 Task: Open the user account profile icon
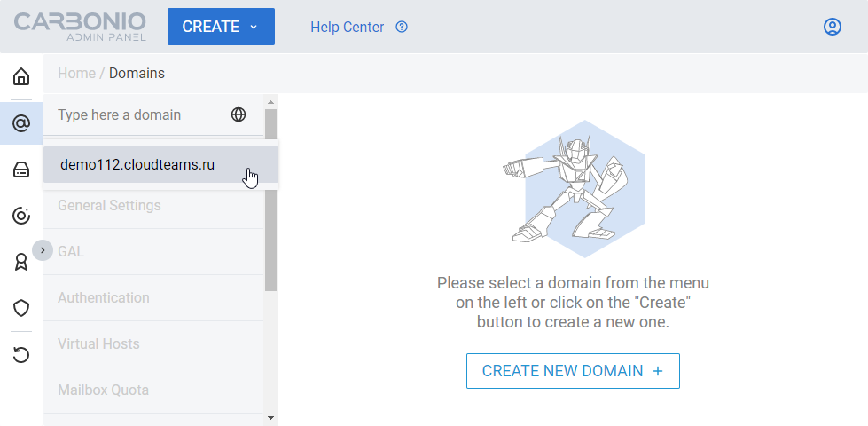pos(832,27)
